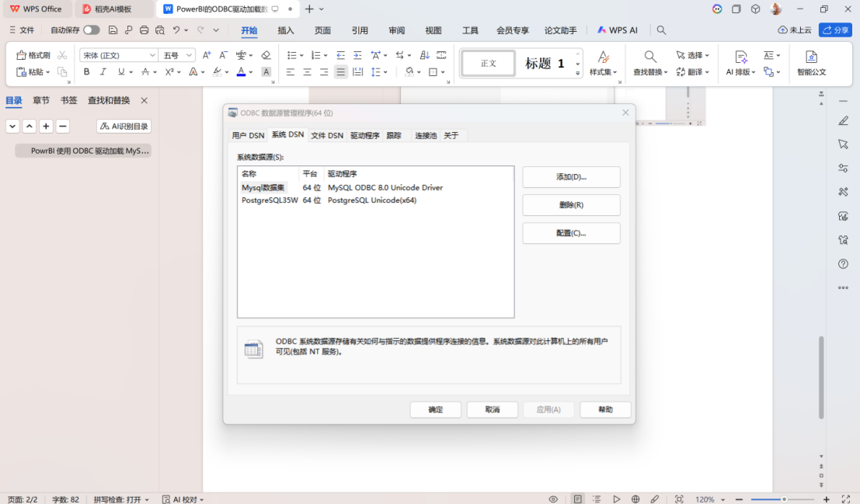Toggle strikethrough formatting

click(144, 71)
